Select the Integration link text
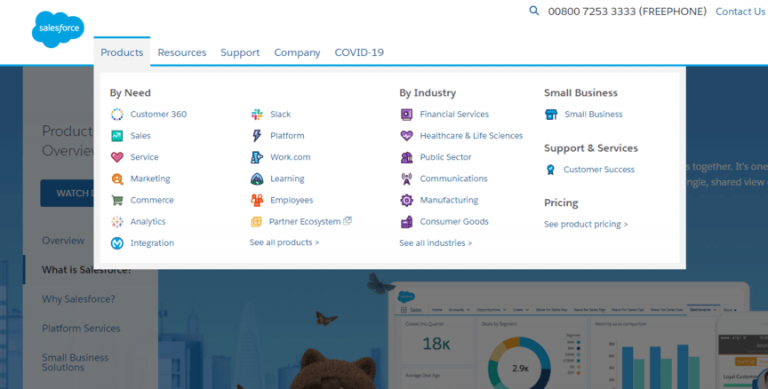This screenshot has height=389, width=768. tap(152, 243)
